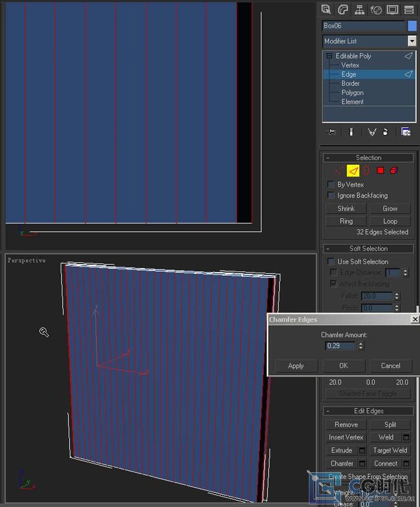The height and width of the screenshot is (507, 420).
Task: Click the Pin Stack icon
Action: [331, 132]
